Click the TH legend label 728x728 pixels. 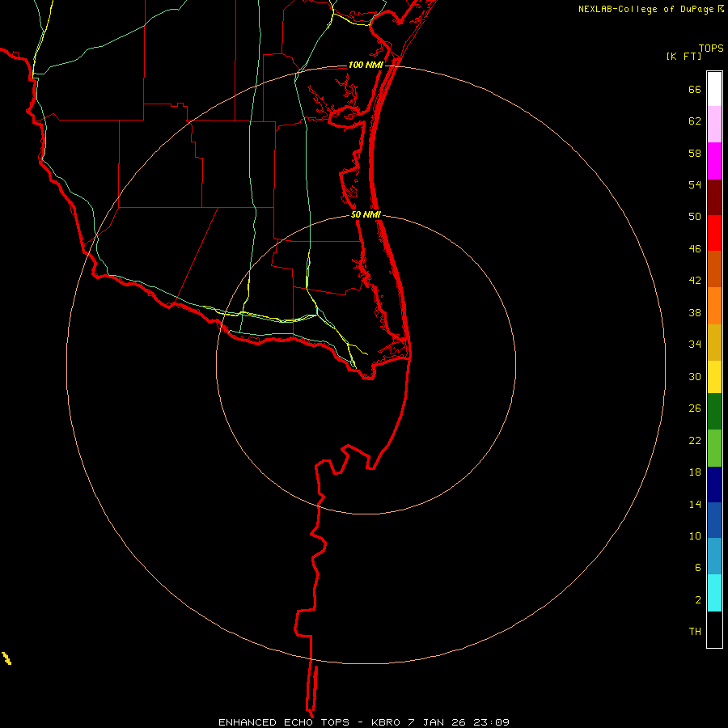pos(695,632)
